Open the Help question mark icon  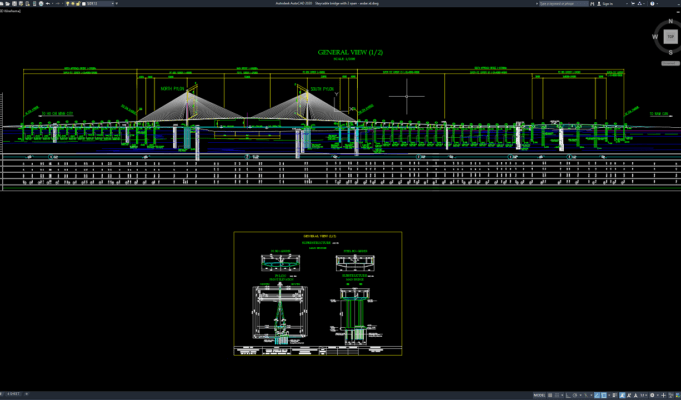coord(652,3)
